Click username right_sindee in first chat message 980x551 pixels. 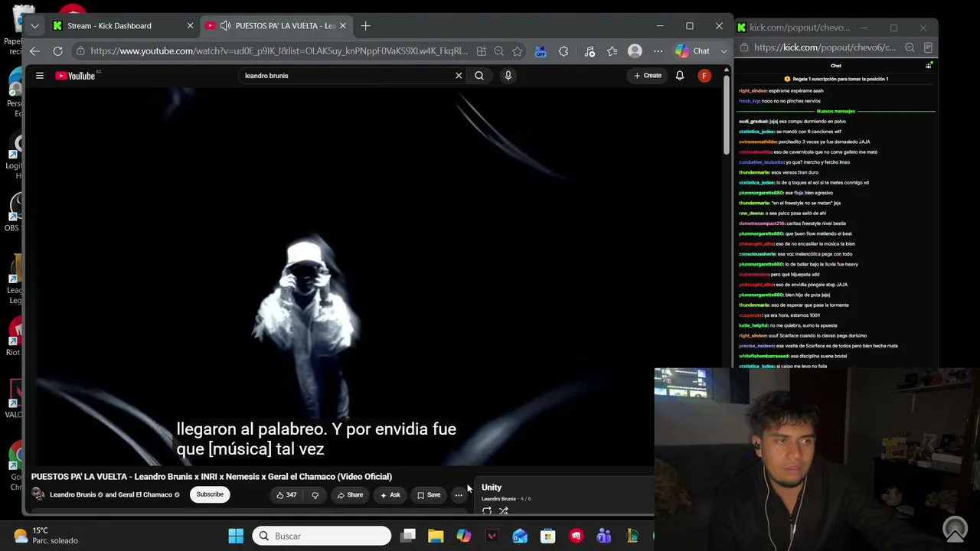tap(753, 91)
